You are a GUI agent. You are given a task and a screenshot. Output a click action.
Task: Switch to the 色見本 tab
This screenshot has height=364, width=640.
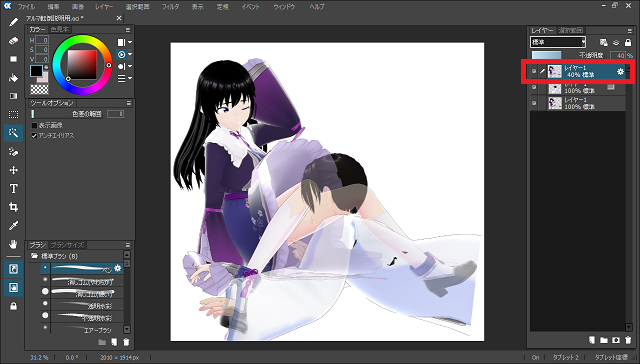point(60,29)
